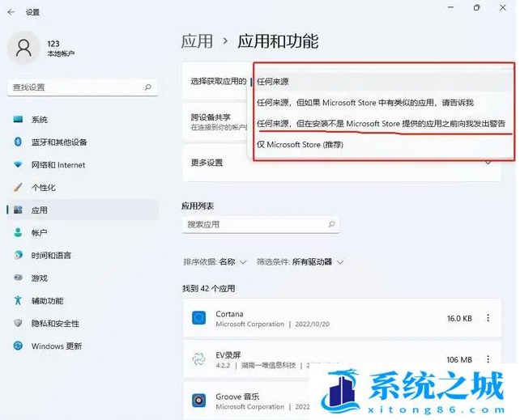This screenshot has width=520, height=420.
Task: Click the Bluetooth icon in sidebar
Action: (x=18, y=142)
